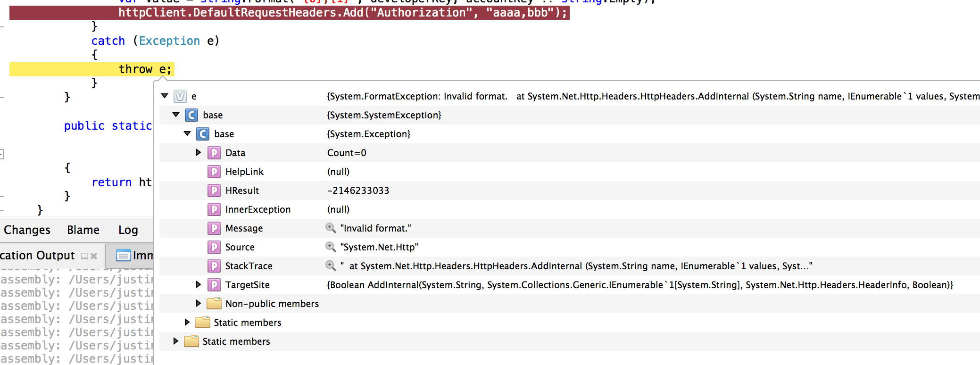Viewport: 980px width, 365px height.
Task: Select the Changes tab
Action: point(27,230)
